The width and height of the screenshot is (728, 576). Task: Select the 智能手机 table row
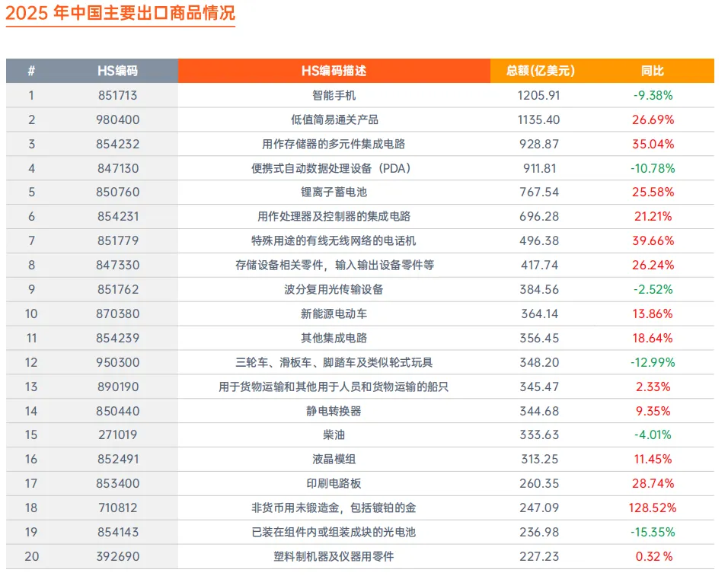pyautogui.click(x=335, y=95)
